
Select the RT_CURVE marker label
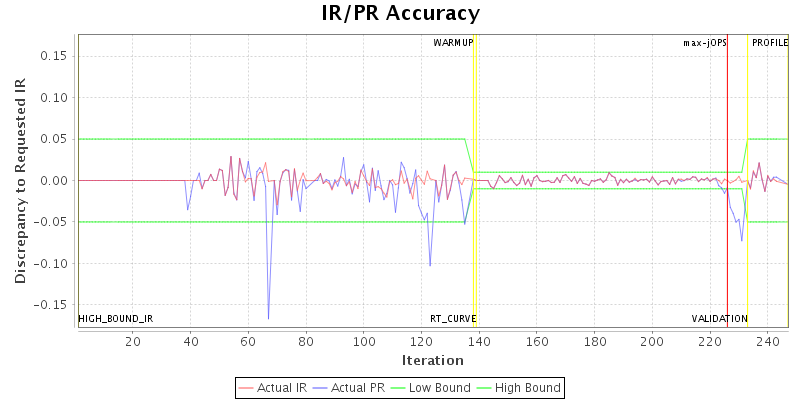pyautogui.click(x=453, y=319)
